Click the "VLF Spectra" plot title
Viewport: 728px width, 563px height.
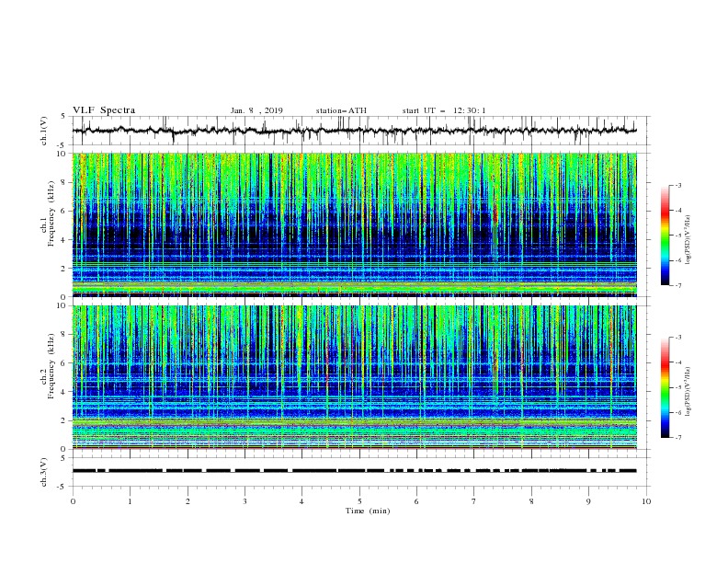104,110
